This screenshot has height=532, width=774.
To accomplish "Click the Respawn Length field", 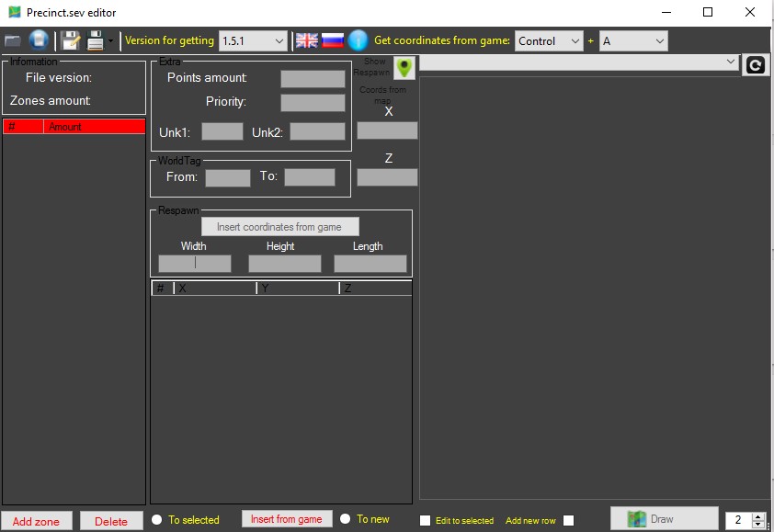I will tap(370, 264).
